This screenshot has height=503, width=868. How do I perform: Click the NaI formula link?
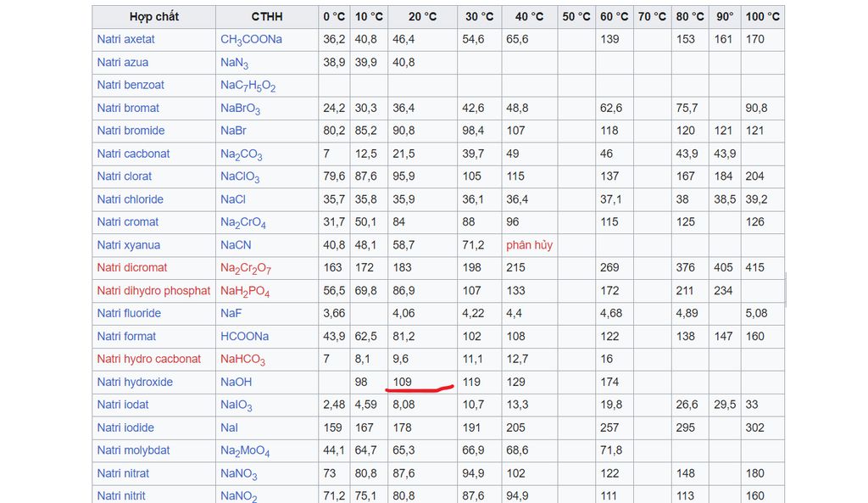point(229,428)
